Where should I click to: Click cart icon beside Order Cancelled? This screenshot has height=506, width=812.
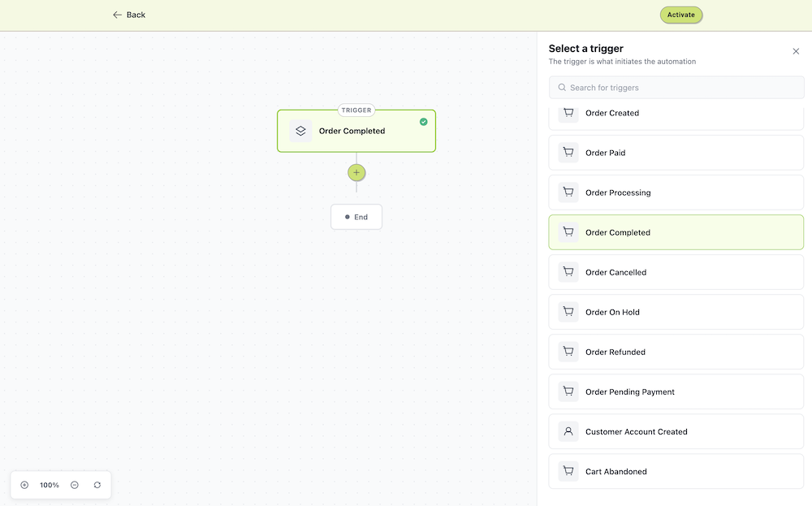tap(568, 272)
